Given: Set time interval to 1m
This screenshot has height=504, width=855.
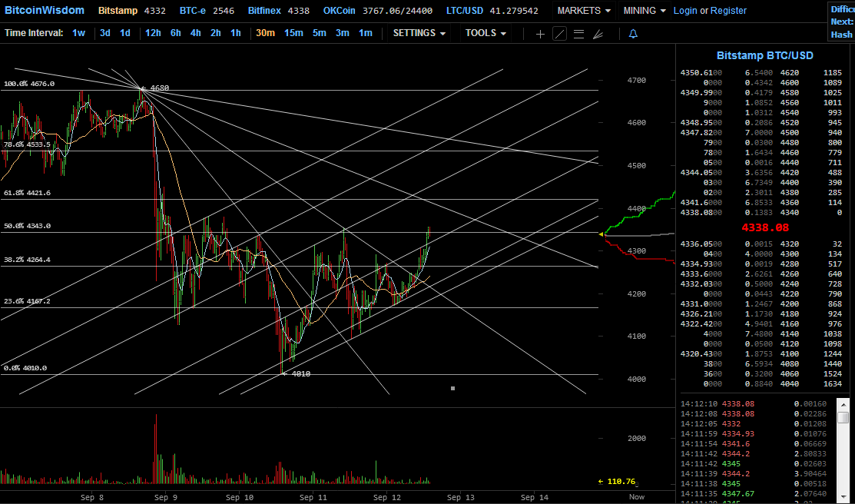Looking at the screenshot, I should click(366, 33).
